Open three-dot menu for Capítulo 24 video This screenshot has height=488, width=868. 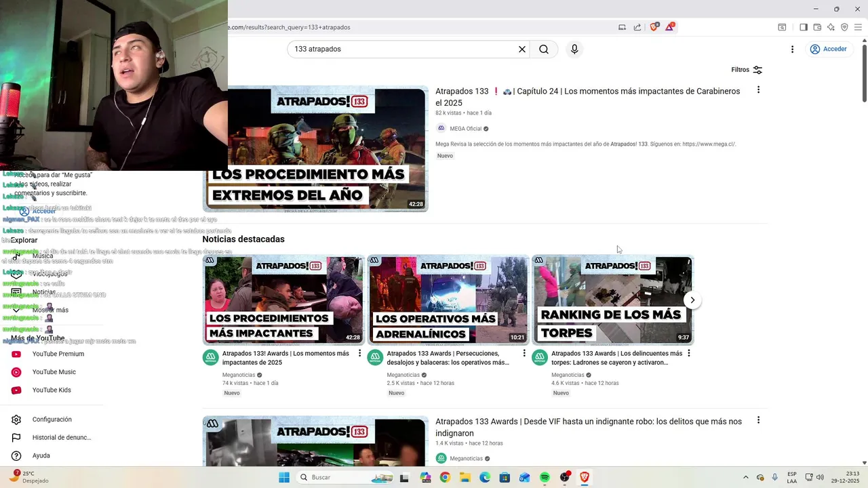pos(758,90)
